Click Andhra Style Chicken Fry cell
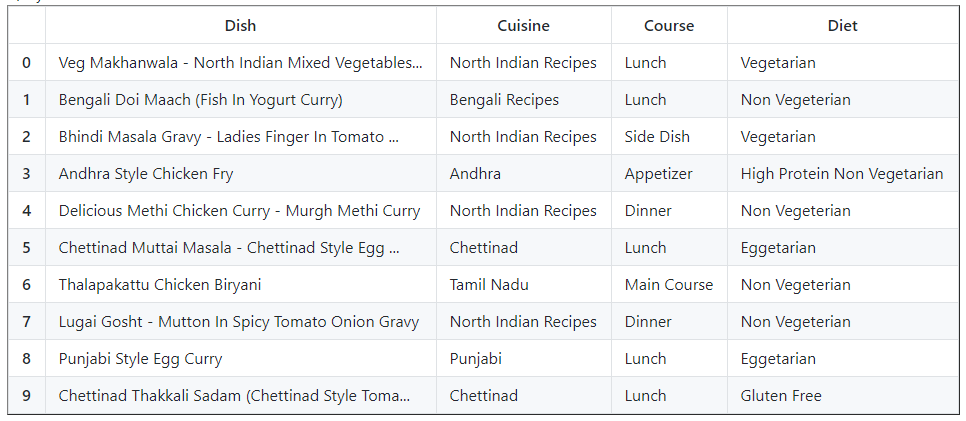The width and height of the screenshot is (966, 421). pyautogui.click(x=146, y=174)
